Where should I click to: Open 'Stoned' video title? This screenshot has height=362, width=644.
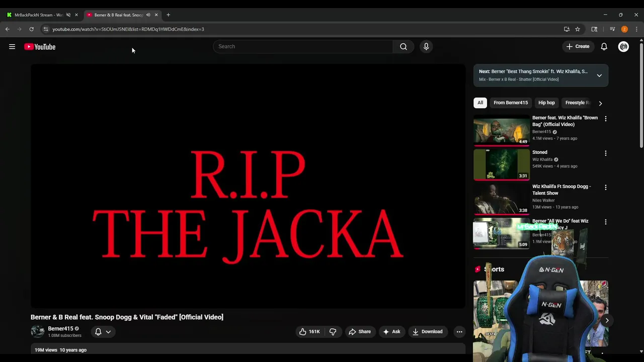pyautogui.click(x=540, y=152)
